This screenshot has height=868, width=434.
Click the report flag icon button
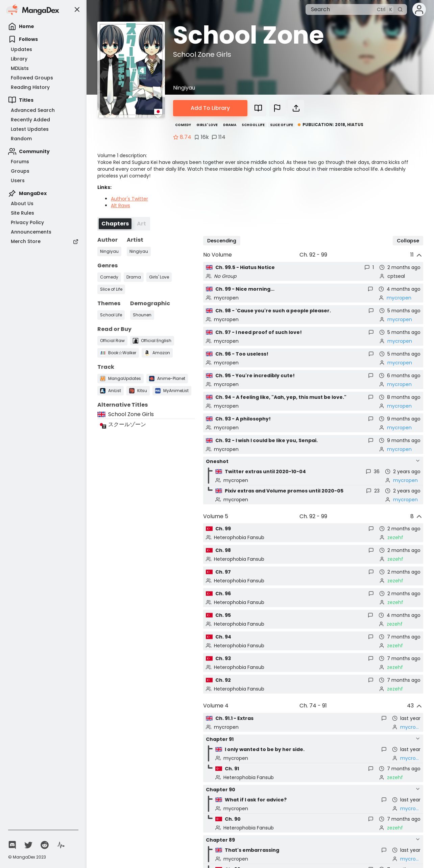click(x=277, y=108)
